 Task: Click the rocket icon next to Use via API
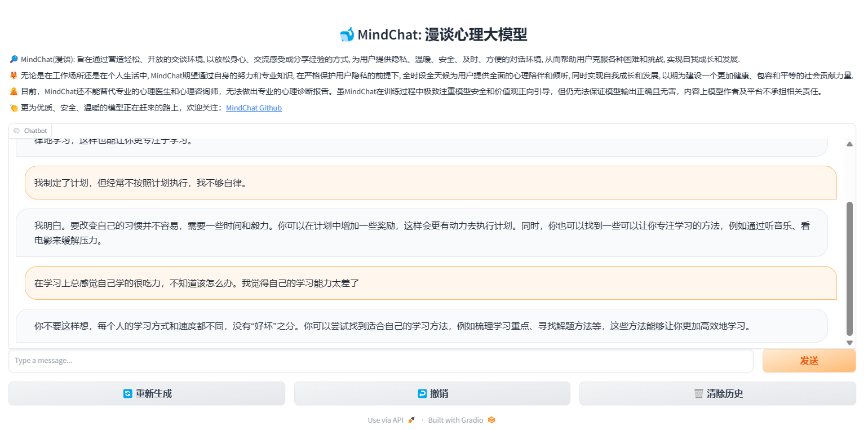[x=411, y=420]
